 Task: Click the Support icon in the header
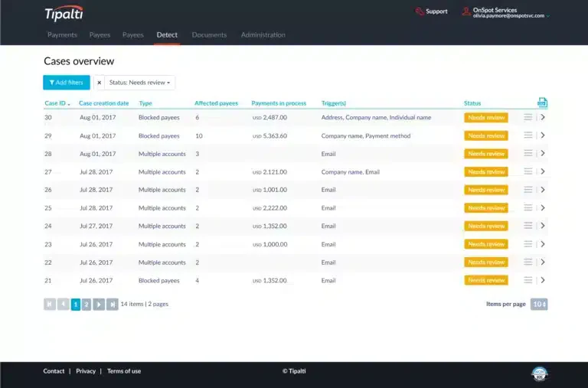pyautogui.click(x=420, y=11)
